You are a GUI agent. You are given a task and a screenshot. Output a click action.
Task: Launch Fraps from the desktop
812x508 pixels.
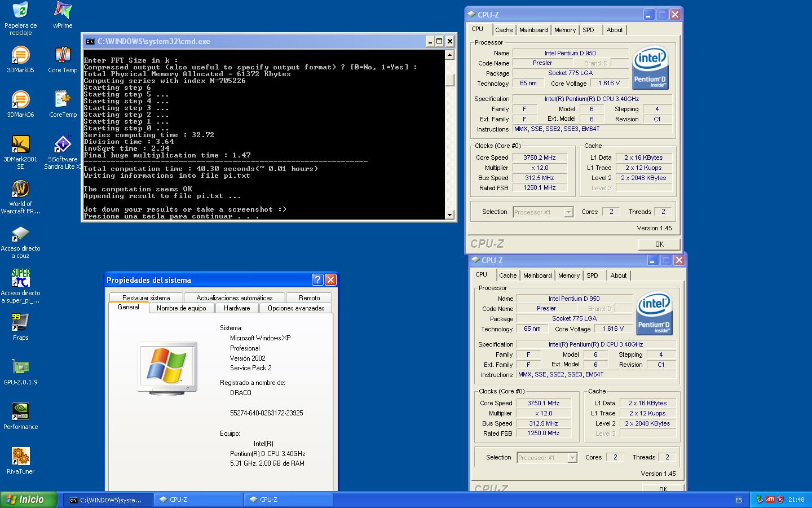21,323
